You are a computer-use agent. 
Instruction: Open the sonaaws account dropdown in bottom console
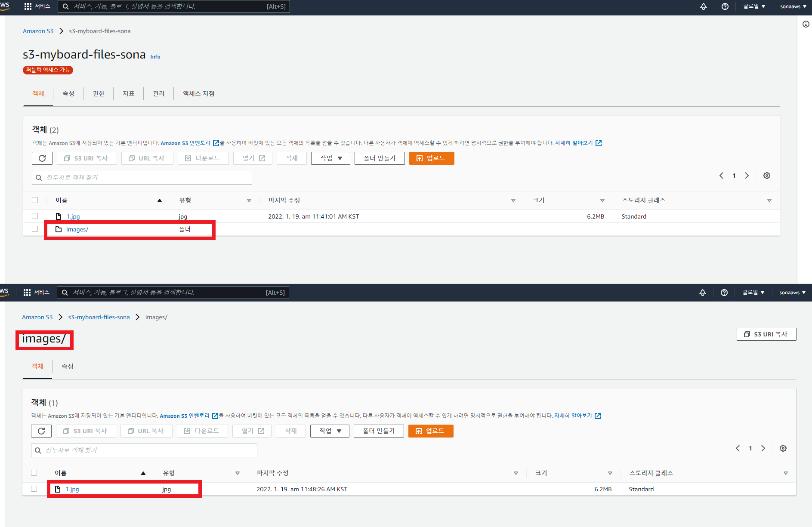pos(792,293)
